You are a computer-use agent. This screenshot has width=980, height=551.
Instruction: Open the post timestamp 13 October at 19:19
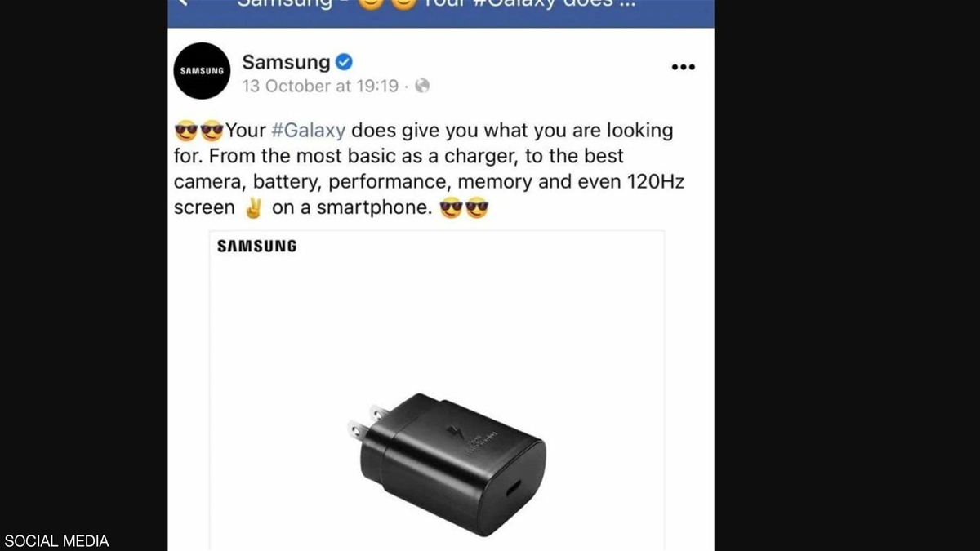[x=320, y=86]
